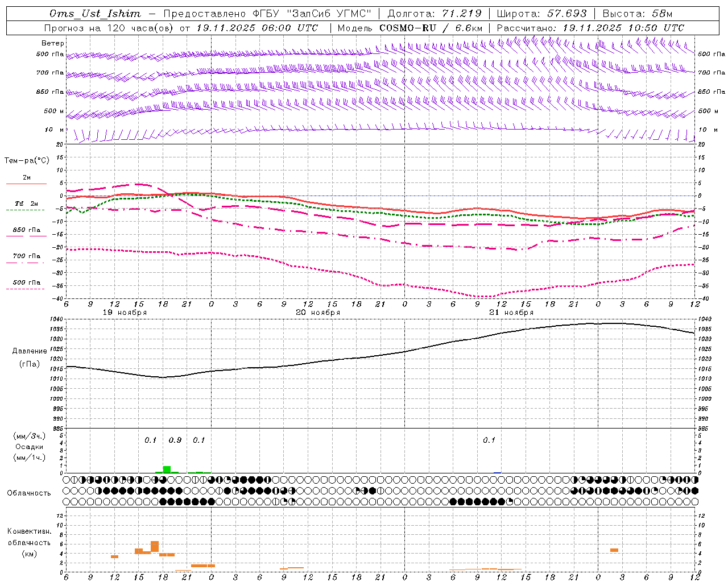Click the tallest green precipitation bar
Screen dimensions: 728x582
[167, 469]
